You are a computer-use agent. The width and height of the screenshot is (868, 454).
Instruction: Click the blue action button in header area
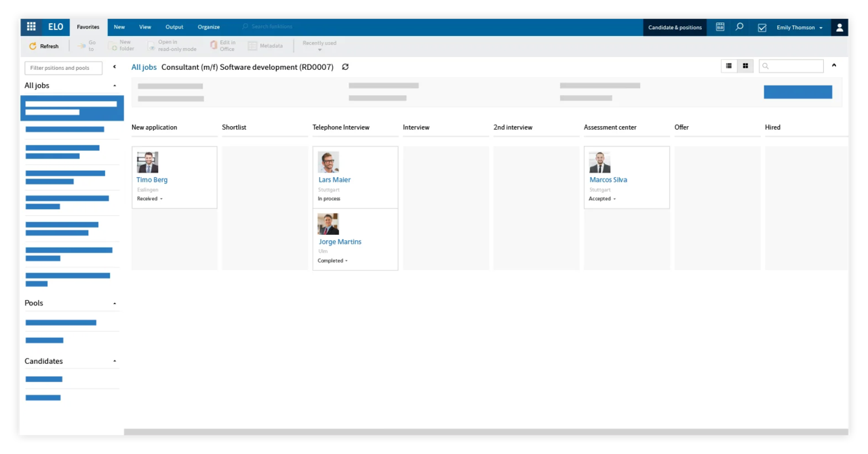797,92
